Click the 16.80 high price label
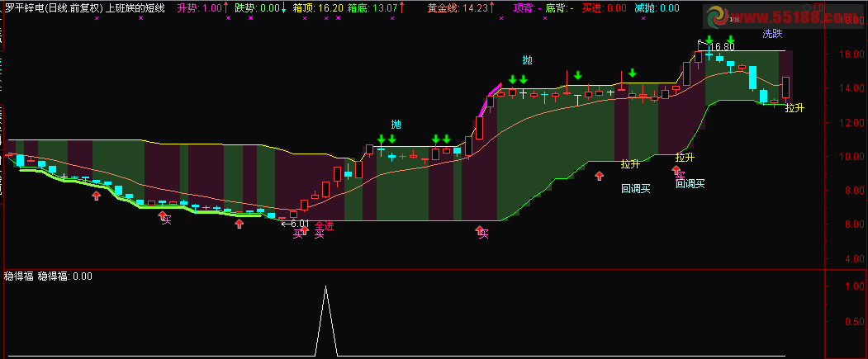The image size is (868, 359). click(721, 46)
